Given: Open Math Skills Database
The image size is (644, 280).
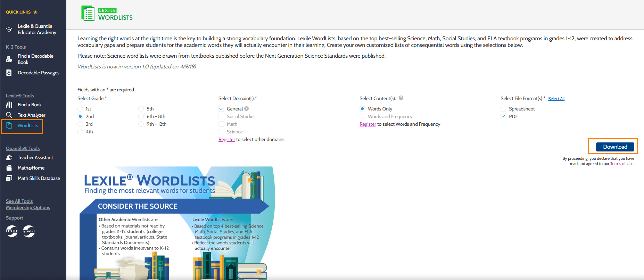Looking at the screenshot, I should coord(39,178).
